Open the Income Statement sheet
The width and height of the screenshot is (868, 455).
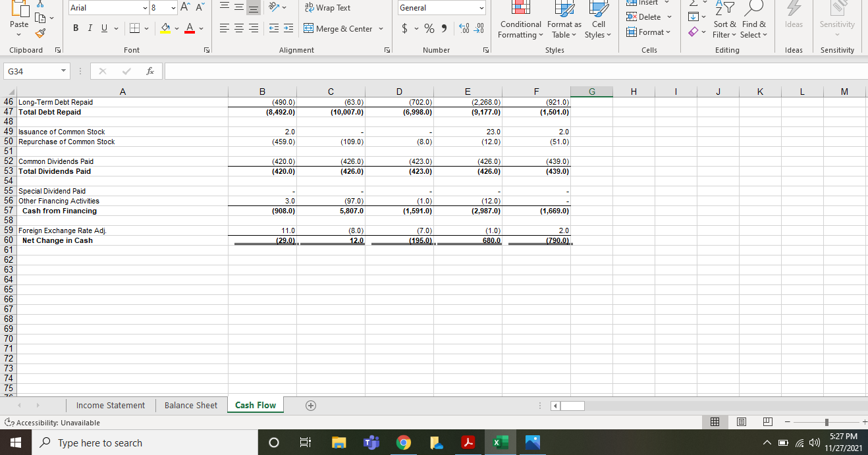(x=110, y=405)
